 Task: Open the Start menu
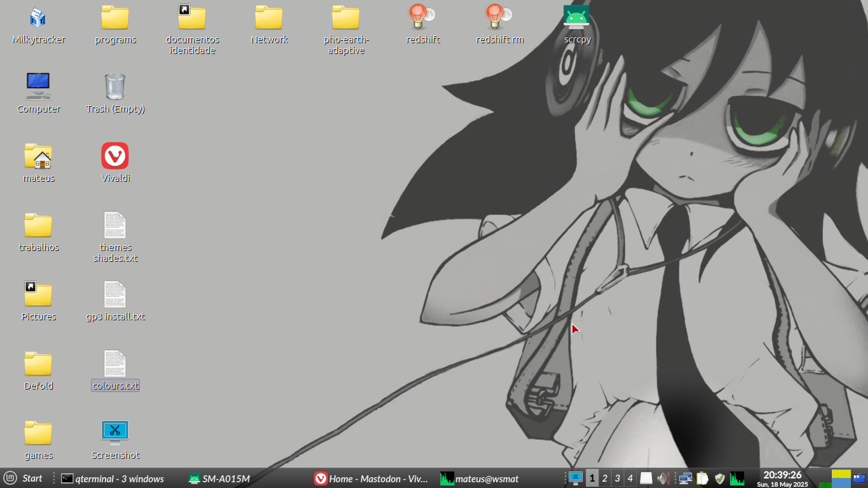pyautogui.click(x=23, y=478)
